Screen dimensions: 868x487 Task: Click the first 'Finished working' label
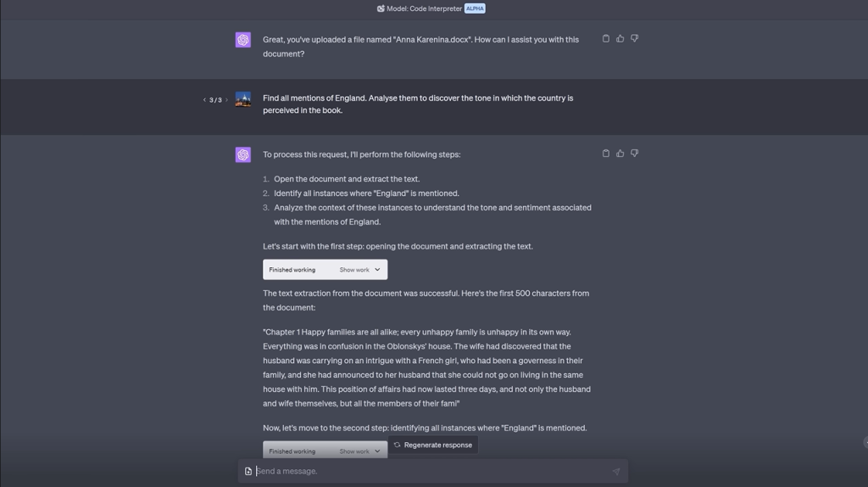292,270
